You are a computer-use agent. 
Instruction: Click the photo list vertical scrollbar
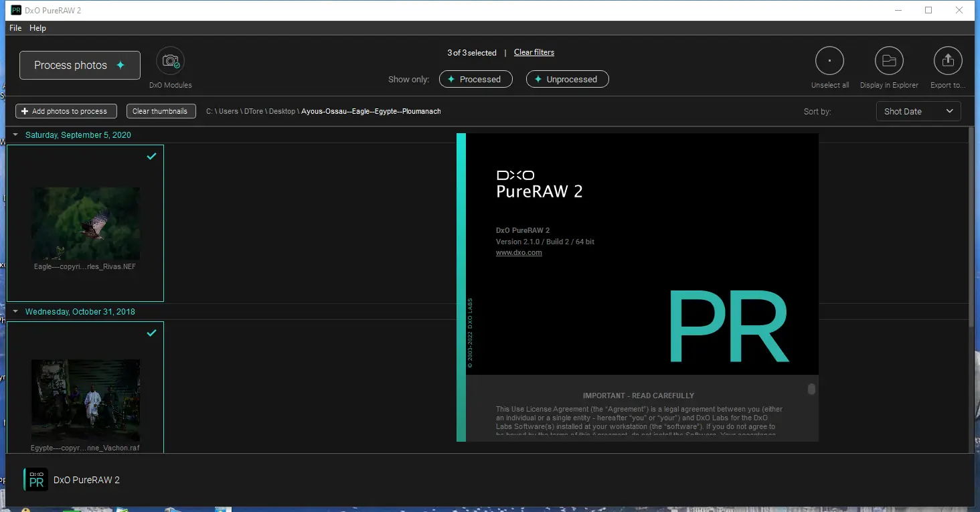coord(971,228)
